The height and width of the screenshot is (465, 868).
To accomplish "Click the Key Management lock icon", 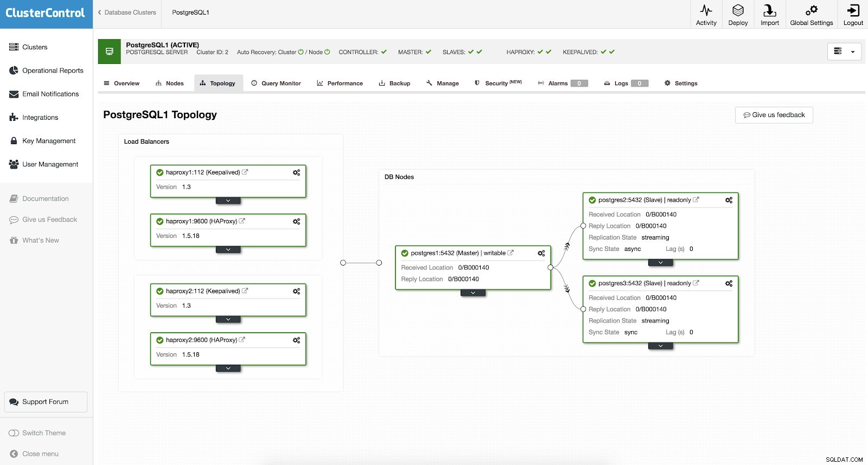I will [x=14, y=141].
